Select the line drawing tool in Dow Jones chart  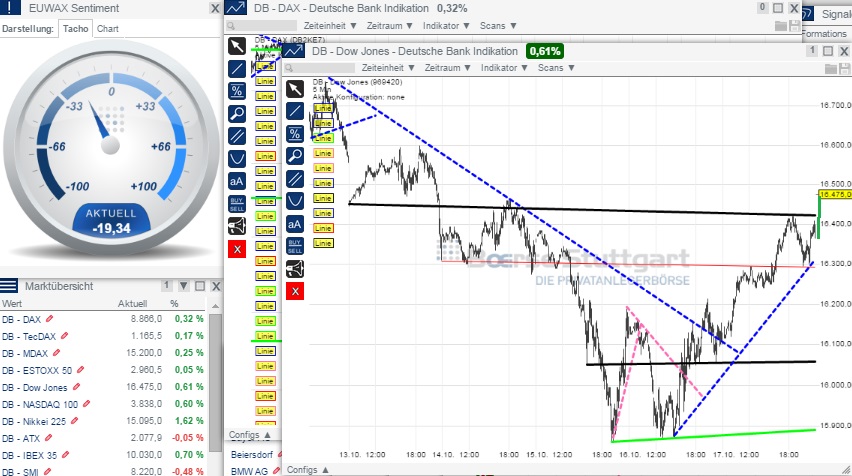pyautogui.click(x=295, y=111)
